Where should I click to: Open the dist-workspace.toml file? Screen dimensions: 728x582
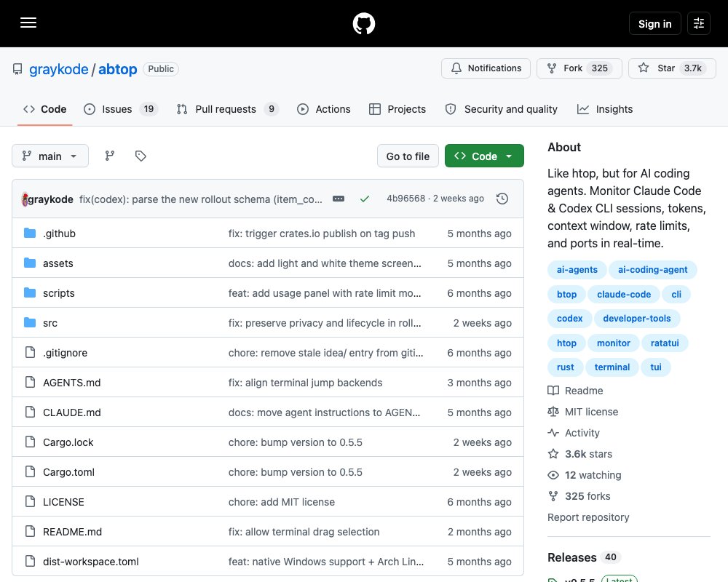click(x=91, y=562)
